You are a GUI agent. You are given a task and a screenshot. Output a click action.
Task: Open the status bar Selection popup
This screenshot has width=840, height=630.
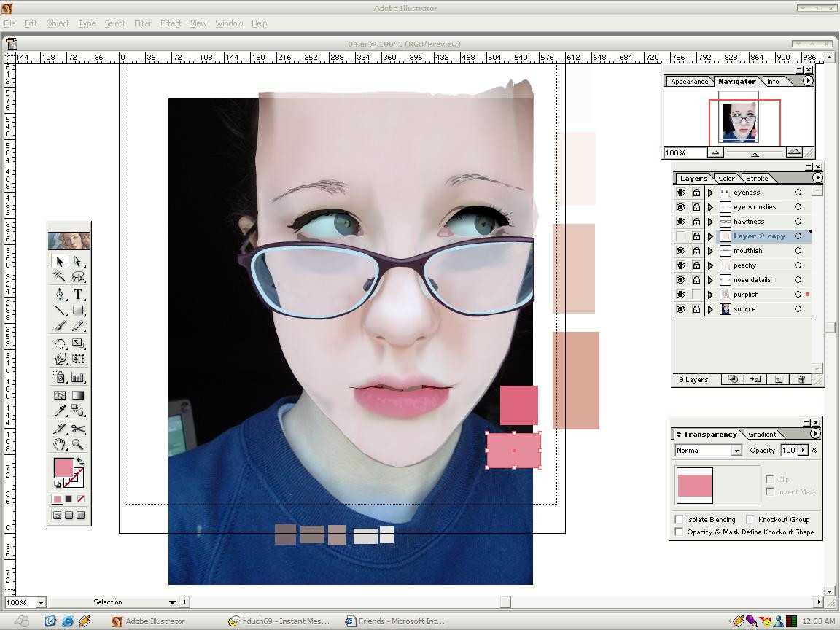[172, 602]
